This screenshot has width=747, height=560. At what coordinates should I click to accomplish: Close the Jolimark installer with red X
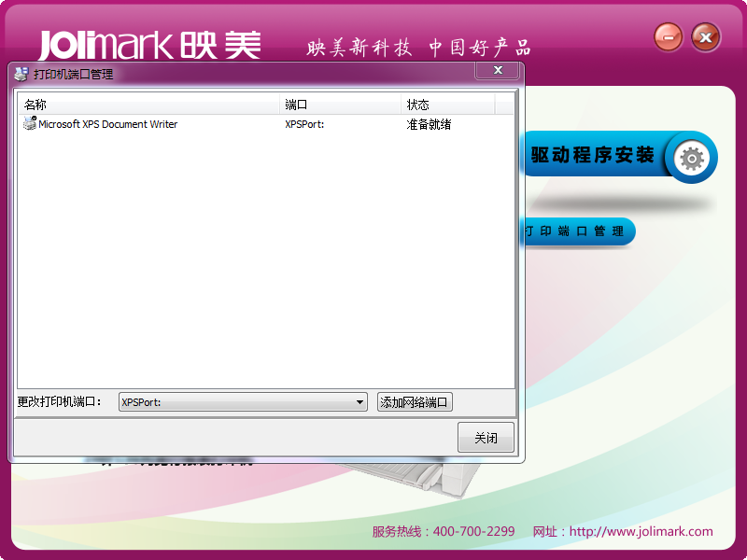[x=706, y=37]
